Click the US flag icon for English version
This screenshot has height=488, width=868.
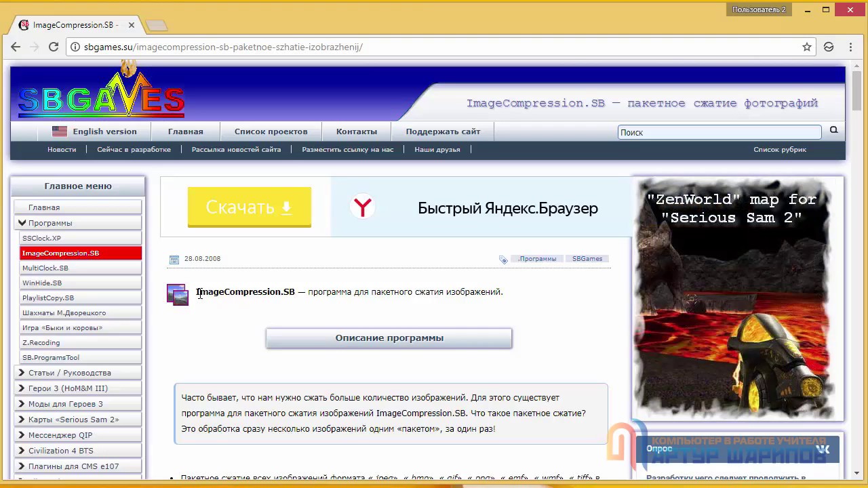[x=60, y=131]
